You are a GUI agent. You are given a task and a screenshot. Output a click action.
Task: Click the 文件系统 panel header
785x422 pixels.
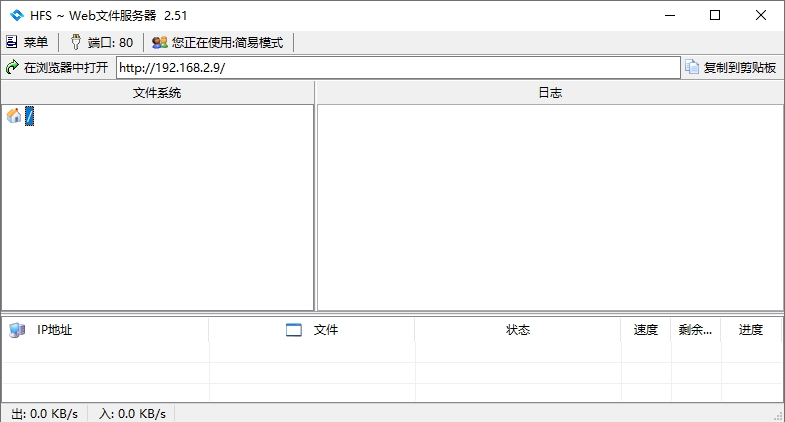[x=157, y=93]
